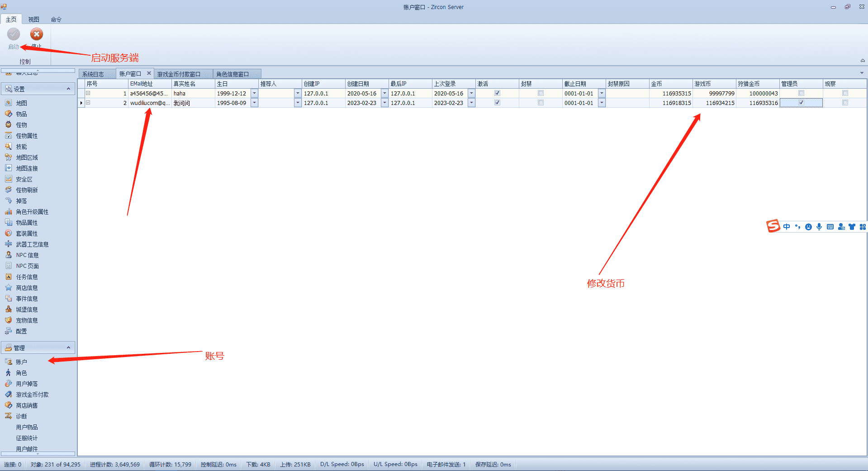Open the 游戏金币付款 icon

(9, 394)
